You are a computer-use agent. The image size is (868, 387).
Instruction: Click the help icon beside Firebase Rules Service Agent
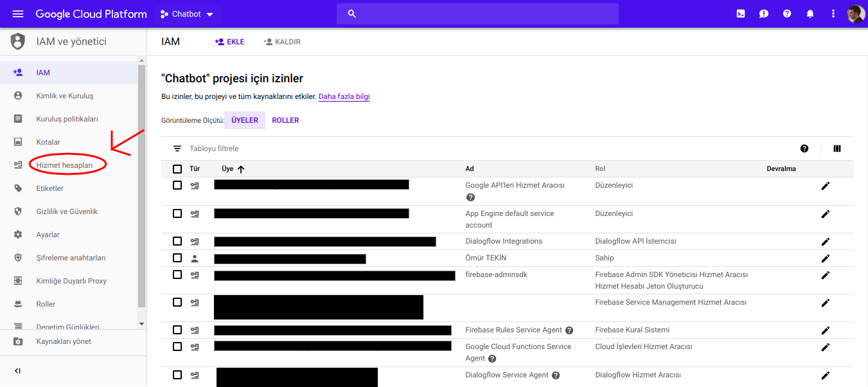[x=569, y=330]
